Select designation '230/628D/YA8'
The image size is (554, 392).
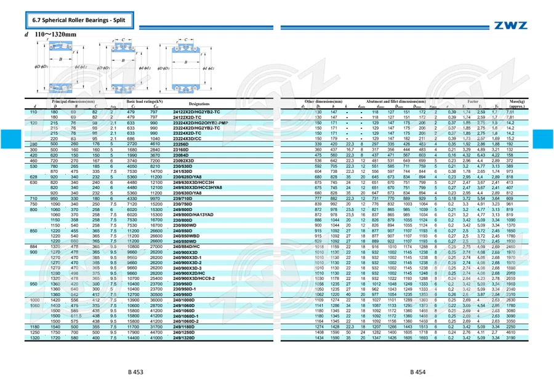(x=187, y=177)
